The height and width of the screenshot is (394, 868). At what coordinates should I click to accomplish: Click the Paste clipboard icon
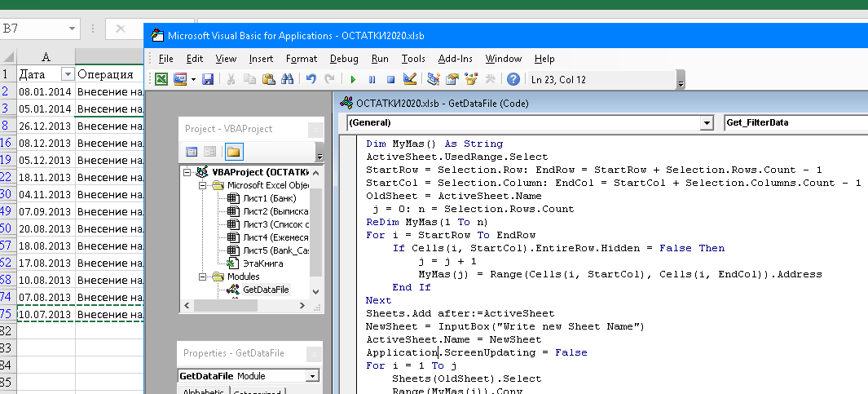[268, 79]
